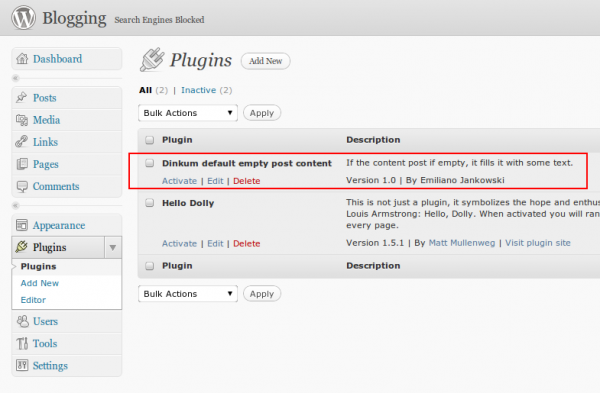Collapse menu using arrow below Comments

pyautogui.click(x=16, y=205)
